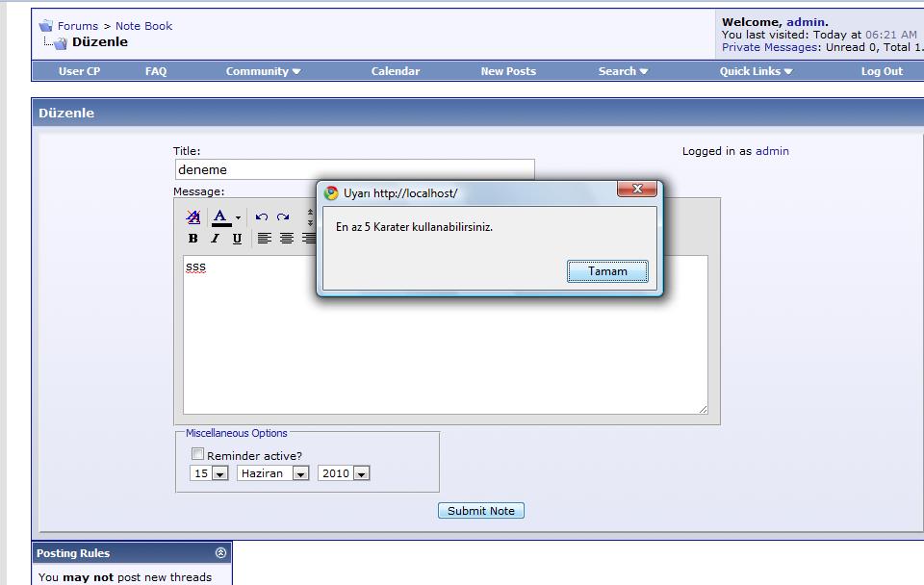Enable the Reminder active checkbox

[x=198, y=454]
